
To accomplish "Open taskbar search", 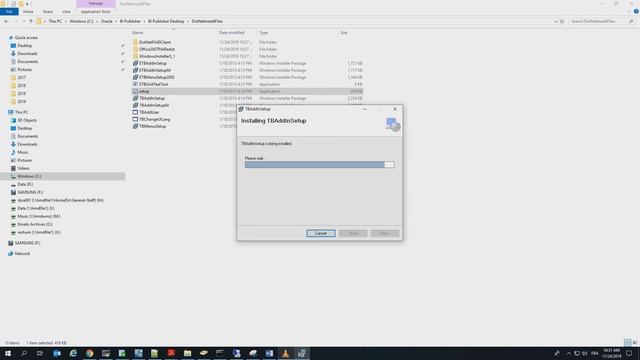I will (24, 353).
